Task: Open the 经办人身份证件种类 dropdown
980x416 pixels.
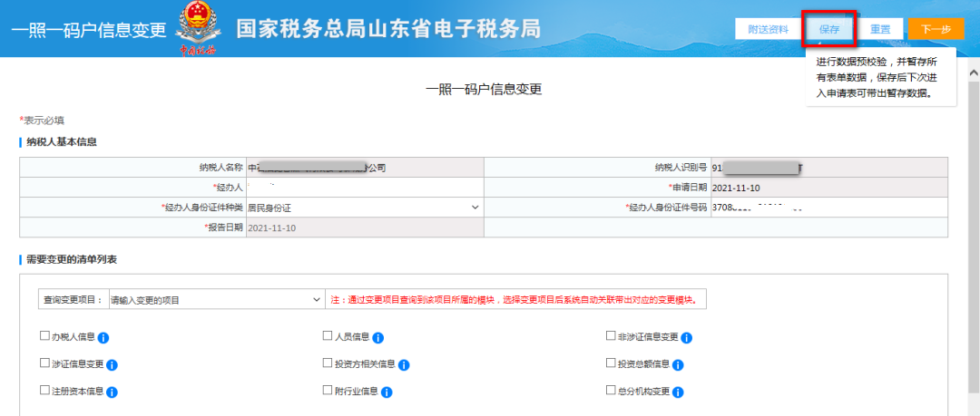Action: coord(364,208)
